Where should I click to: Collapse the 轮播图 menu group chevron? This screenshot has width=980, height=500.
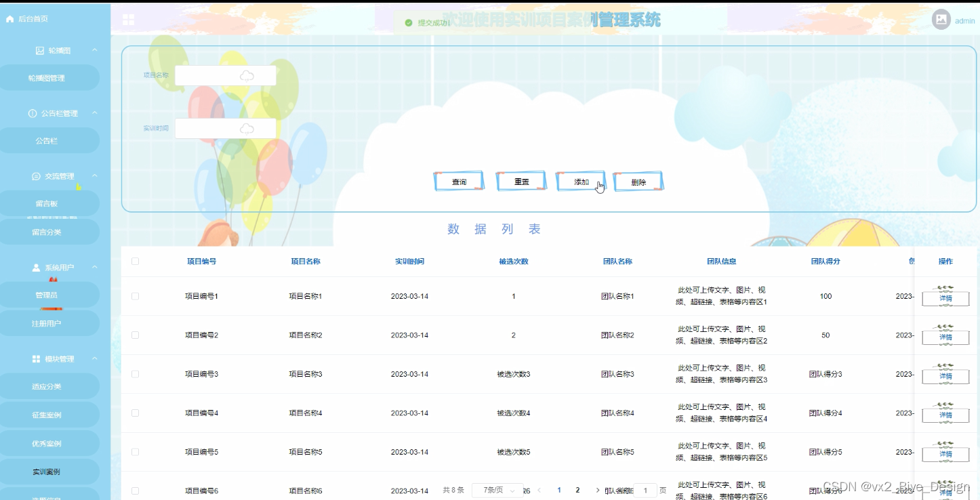click(x=94, y=50)
